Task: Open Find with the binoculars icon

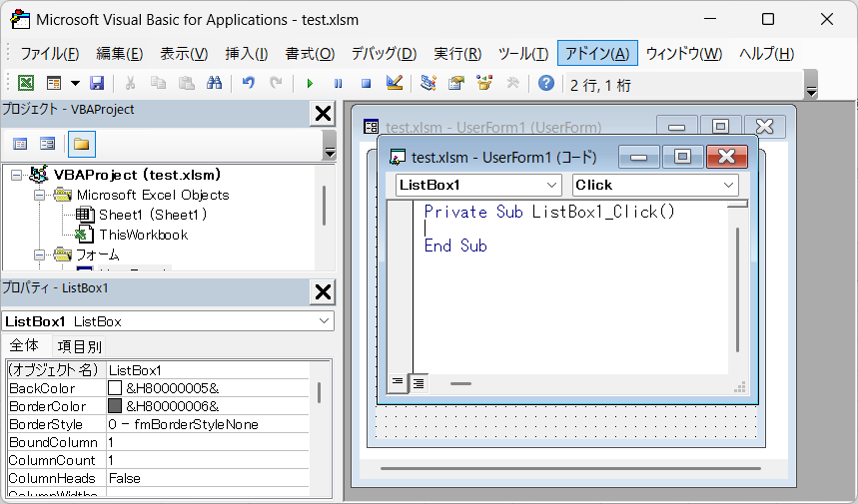Action: coord(214,83)
